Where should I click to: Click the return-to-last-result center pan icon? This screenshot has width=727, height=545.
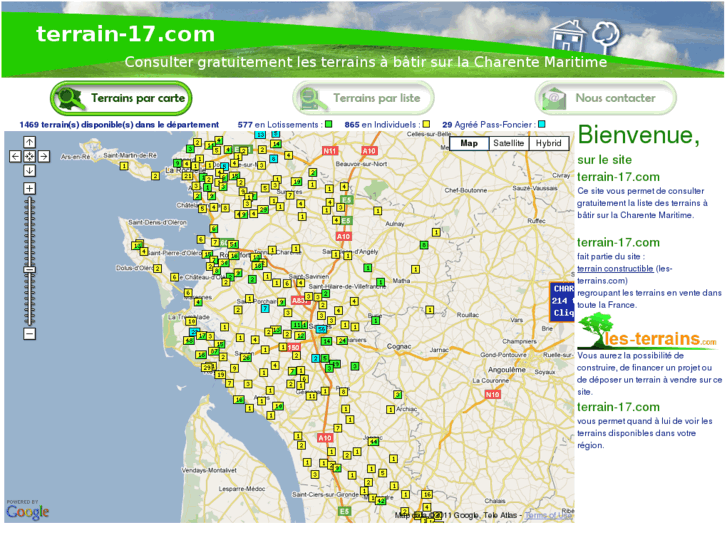29,156
